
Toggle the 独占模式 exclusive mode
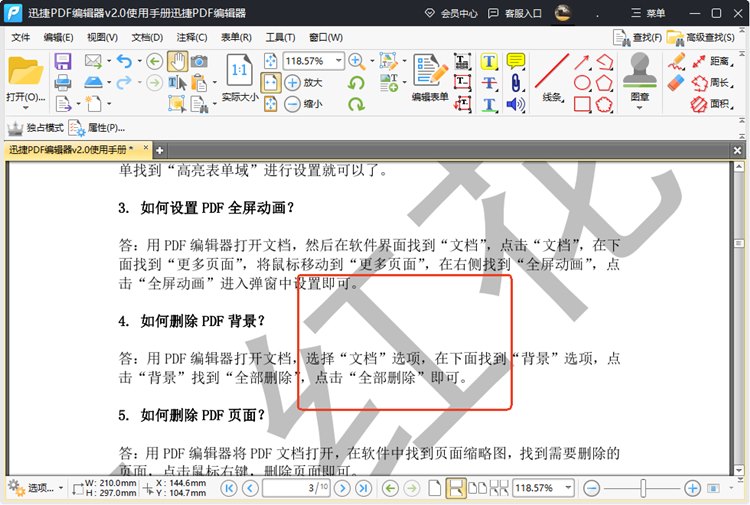(x=35, y=128)
